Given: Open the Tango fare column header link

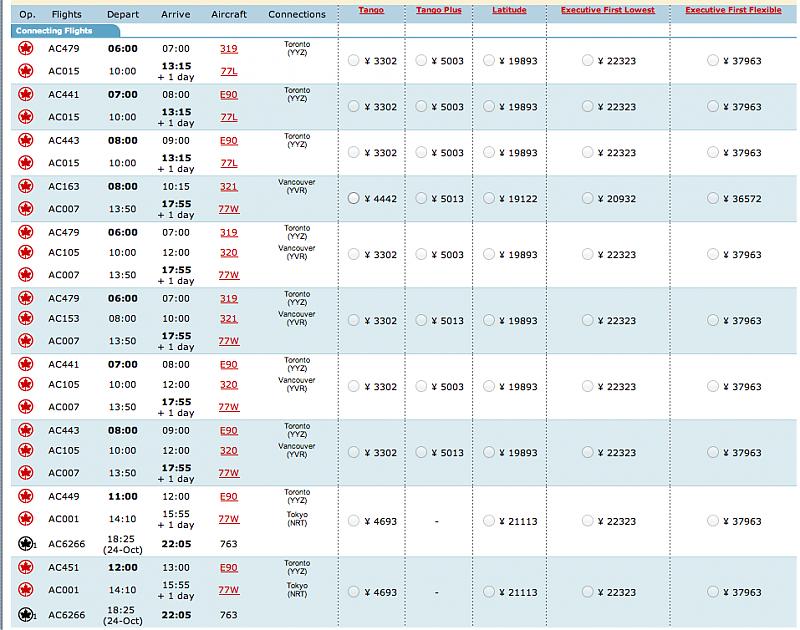Looking at the screenshot, I should (x=371, y=10).
